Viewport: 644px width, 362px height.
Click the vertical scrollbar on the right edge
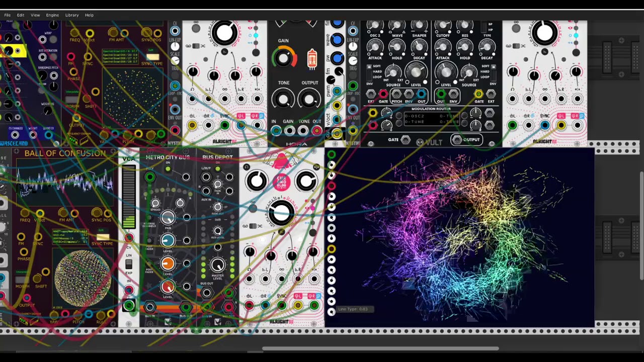(x=641, y=226)
